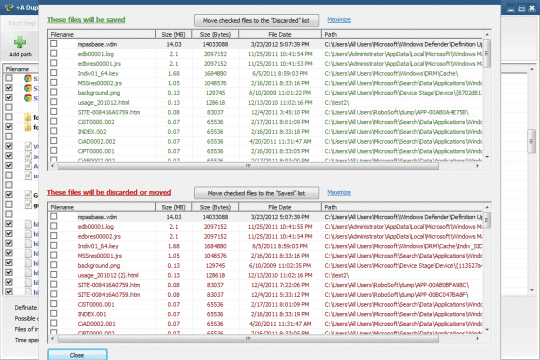540x360 pixels.
Task: Click Move checked files to the 'Saved' list
Action: point(256,193)
